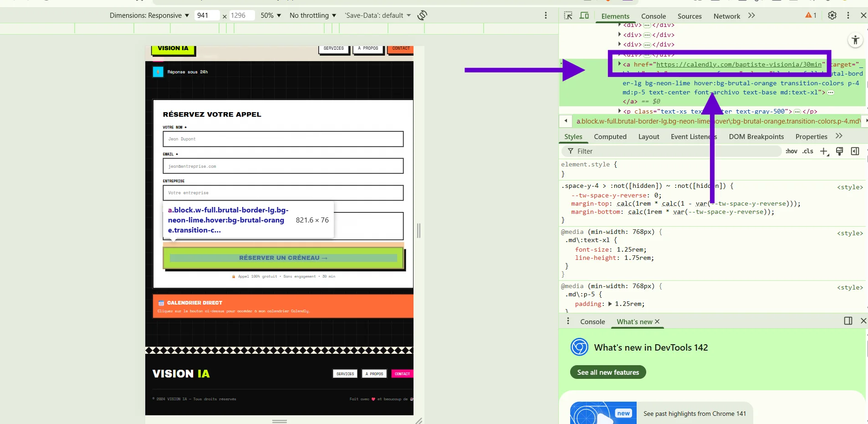Open the Network tab

click(727, 16)
